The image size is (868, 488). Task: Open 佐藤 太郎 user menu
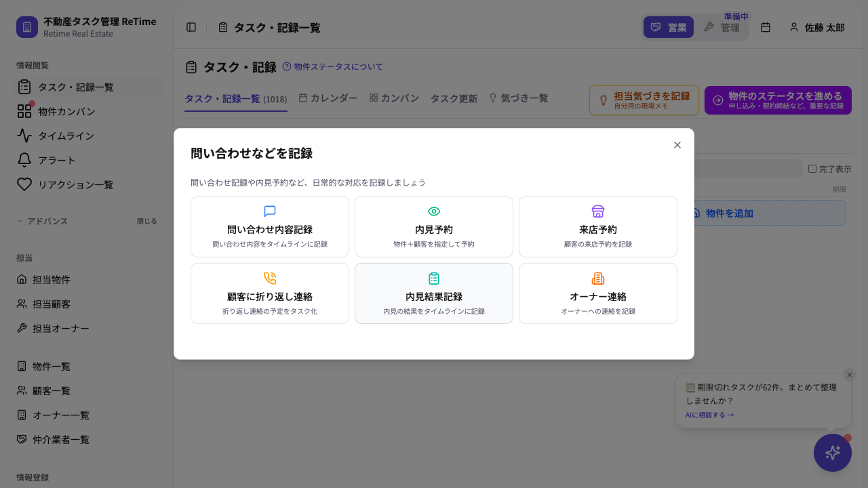click(816, 27)
